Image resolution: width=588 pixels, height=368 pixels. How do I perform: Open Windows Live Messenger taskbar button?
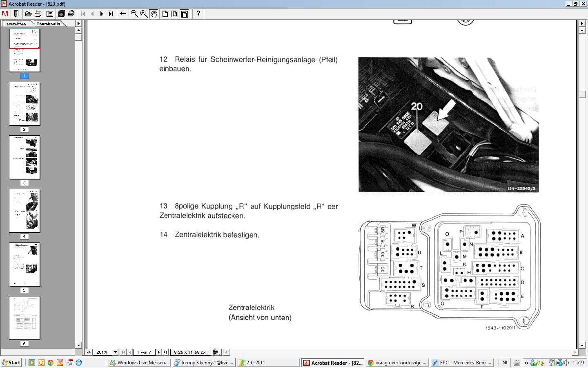pyautogui.click(x=139, y=363)
